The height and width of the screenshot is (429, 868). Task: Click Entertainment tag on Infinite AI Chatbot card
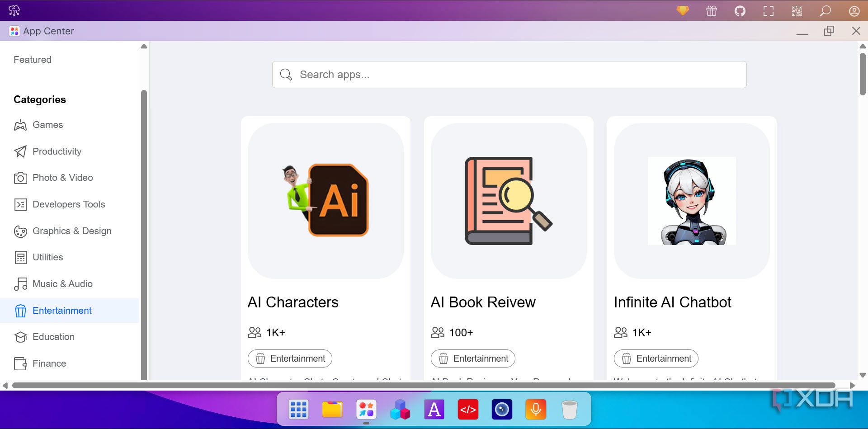point(656,358)
